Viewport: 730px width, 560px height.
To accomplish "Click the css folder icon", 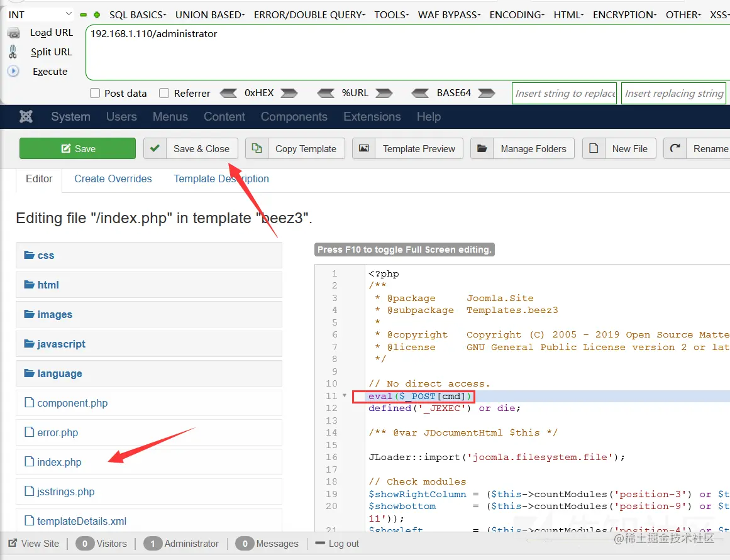I will coord(30,255).
